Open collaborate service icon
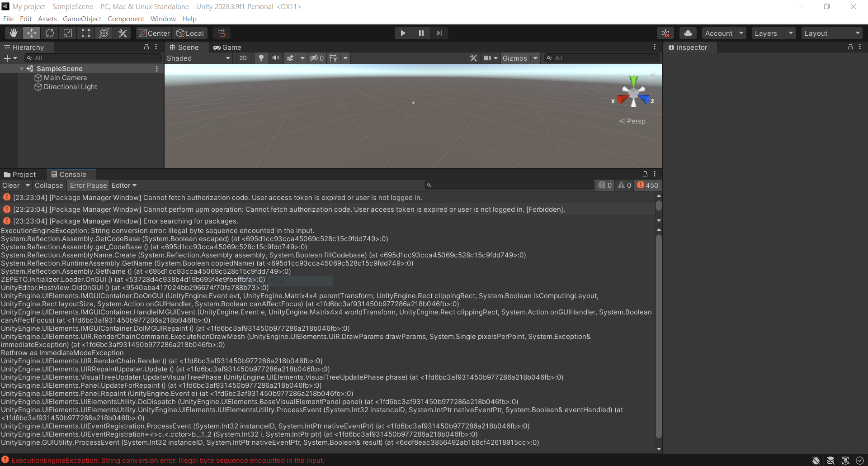This screenshot has width=868, height=466. pyautogui.click(x=666, y=33)
